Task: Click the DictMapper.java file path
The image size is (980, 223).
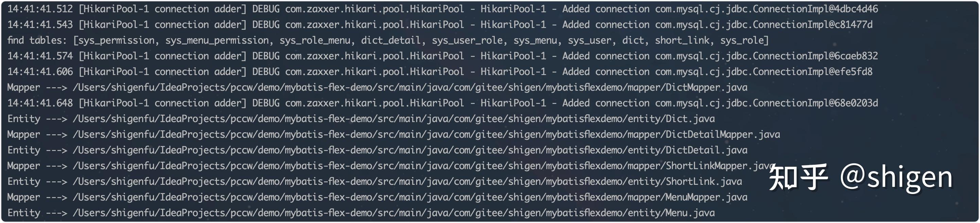Action: click(410, 87)
